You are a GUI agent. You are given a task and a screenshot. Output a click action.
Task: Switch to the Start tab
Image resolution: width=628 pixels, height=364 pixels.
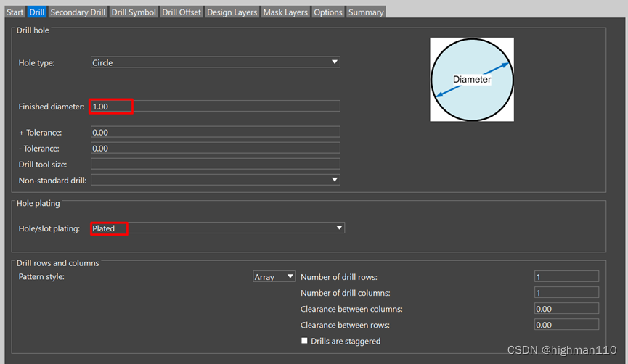(x=15, y=12)
